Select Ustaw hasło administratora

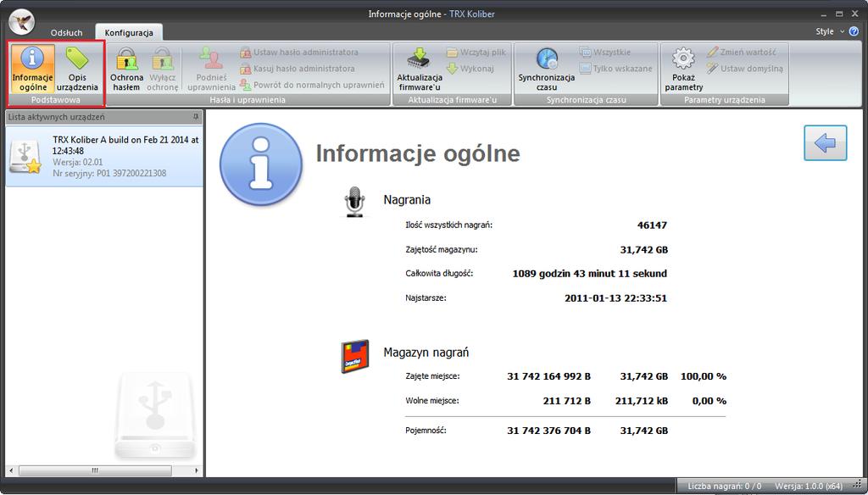299,52
